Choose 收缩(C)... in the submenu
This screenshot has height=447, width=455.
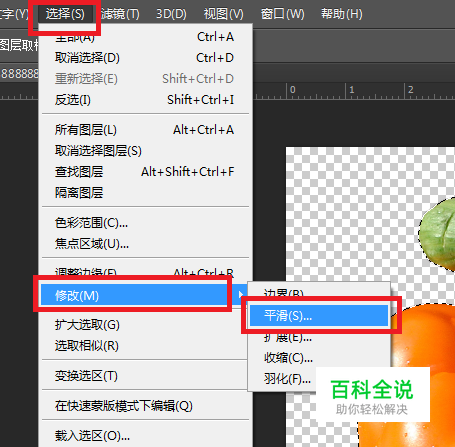click(x=319, y=358)
